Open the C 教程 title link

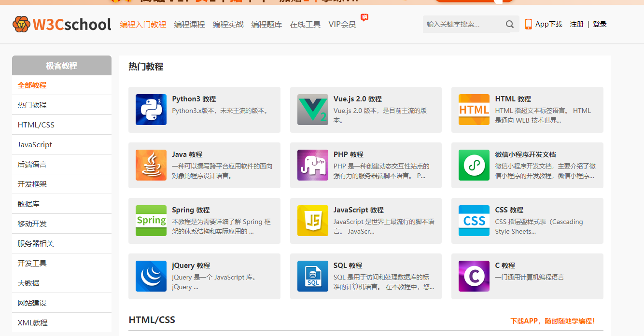pyautogui.click(x=505, y=266)
